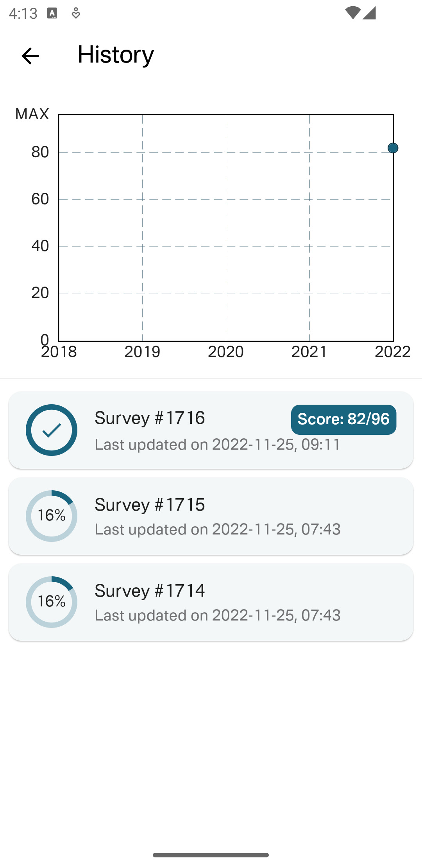
Task: Tap the 16% progress ring for Survey #1714
Action: pyautogui.click(x=52, y=602)
